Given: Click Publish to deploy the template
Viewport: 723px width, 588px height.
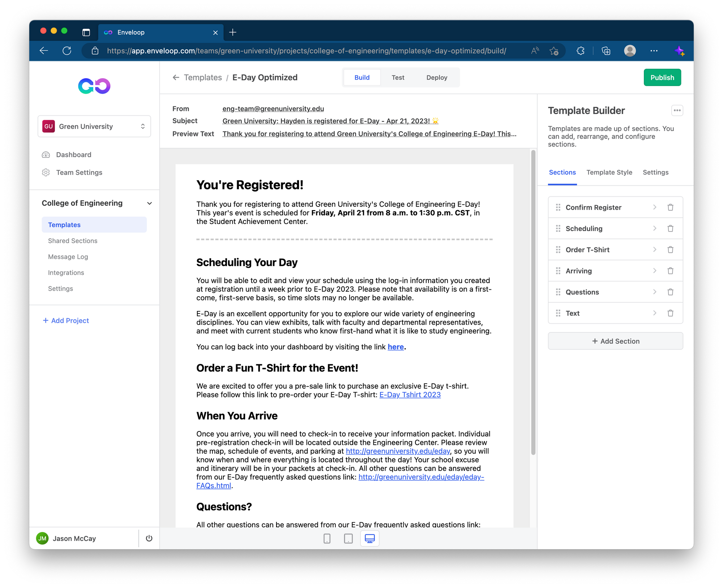Looking at the screenshot, I should pyautogui.click(x=661, y=77).
